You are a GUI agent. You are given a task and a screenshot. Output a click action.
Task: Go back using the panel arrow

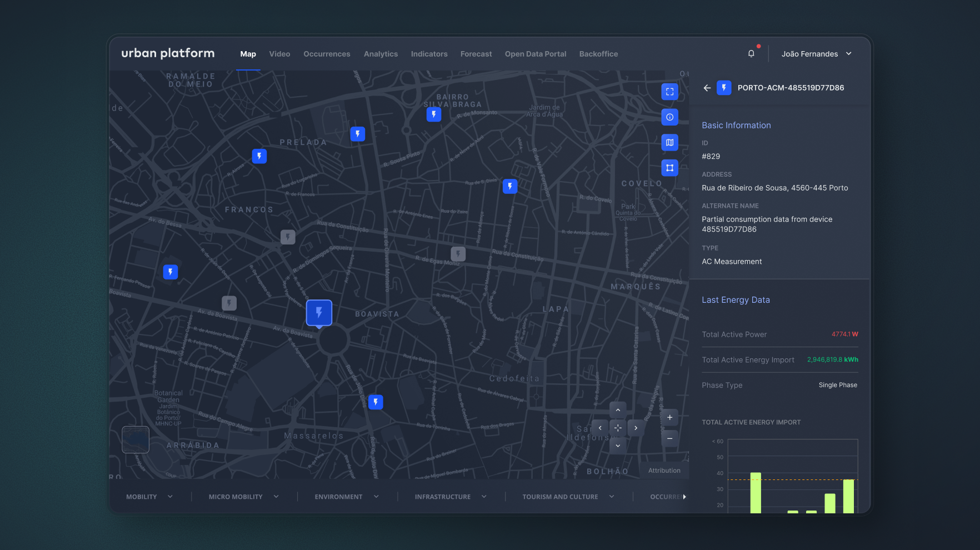click(x=707, y=88)
